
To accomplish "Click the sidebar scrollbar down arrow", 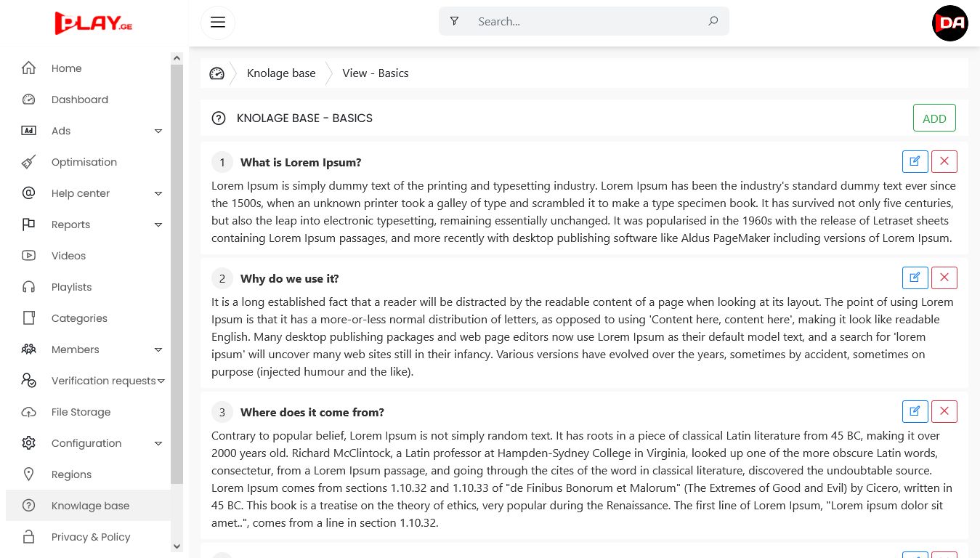I will (x=177, y=546).
